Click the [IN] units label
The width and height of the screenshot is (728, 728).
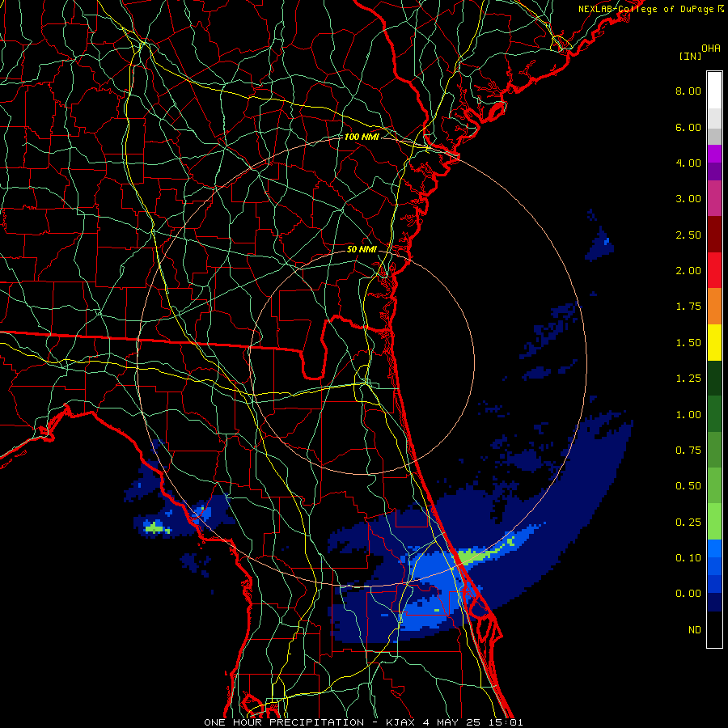691,56
